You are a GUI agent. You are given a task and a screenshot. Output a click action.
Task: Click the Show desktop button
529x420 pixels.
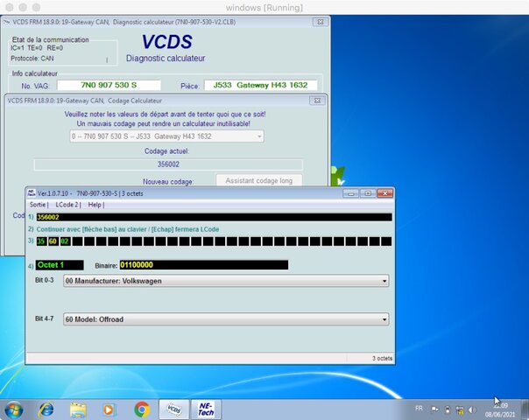coord(525,409)
